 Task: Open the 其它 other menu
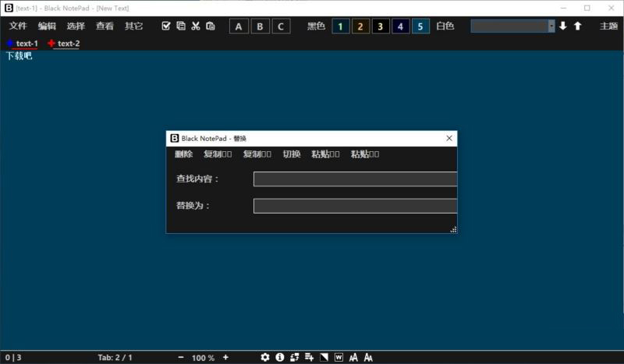click(x=133, y=26)
